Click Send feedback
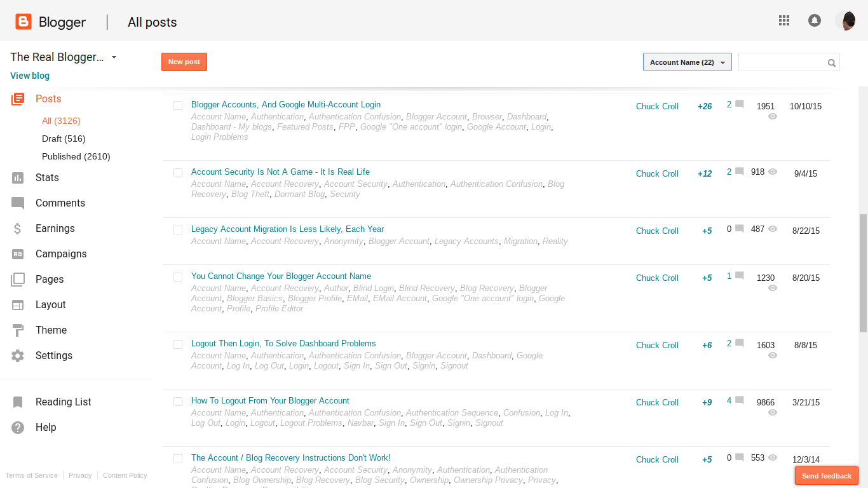Viewport: 868px width, 488px height. coord(826,475)
